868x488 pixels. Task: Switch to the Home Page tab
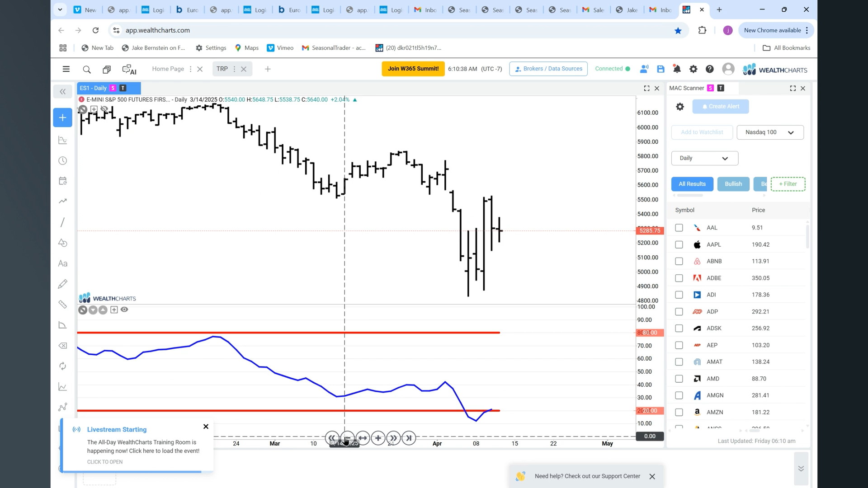pyautogui.click(x=168, y=69)
